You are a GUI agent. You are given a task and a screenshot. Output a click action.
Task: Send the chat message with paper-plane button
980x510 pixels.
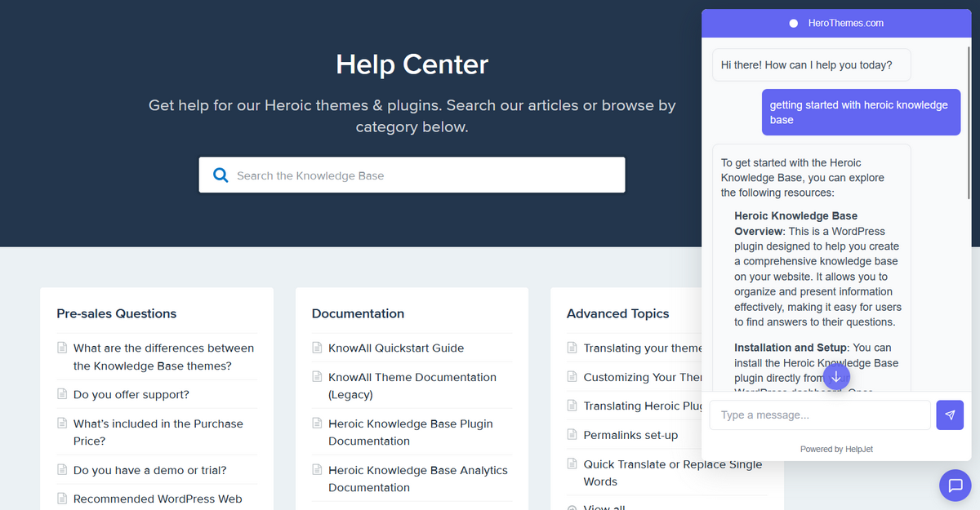click(950, 415)
